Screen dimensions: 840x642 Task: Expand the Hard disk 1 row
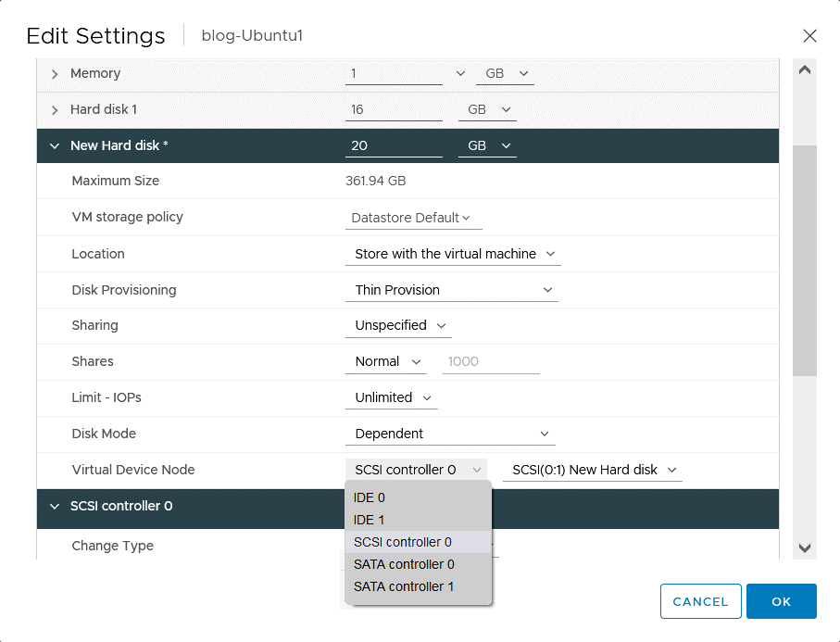[54, 109]
